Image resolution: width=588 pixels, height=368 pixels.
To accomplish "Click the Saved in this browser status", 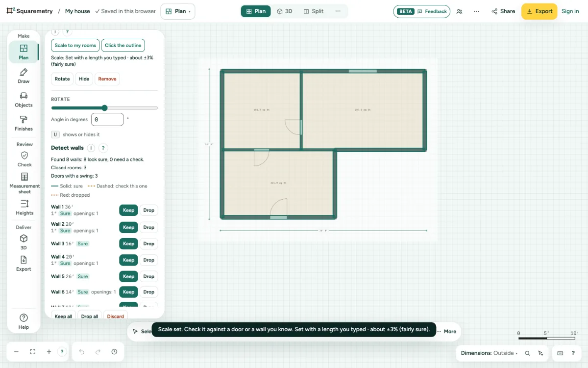I will pos(125,11).
